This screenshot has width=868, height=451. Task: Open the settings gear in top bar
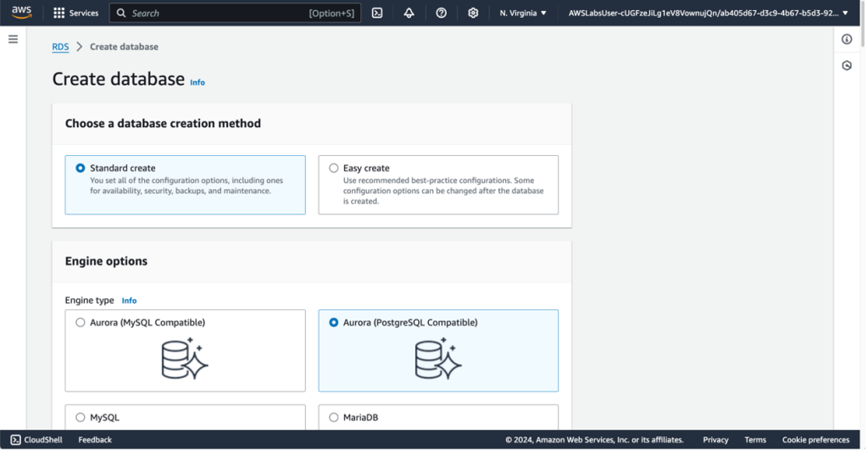473,13
